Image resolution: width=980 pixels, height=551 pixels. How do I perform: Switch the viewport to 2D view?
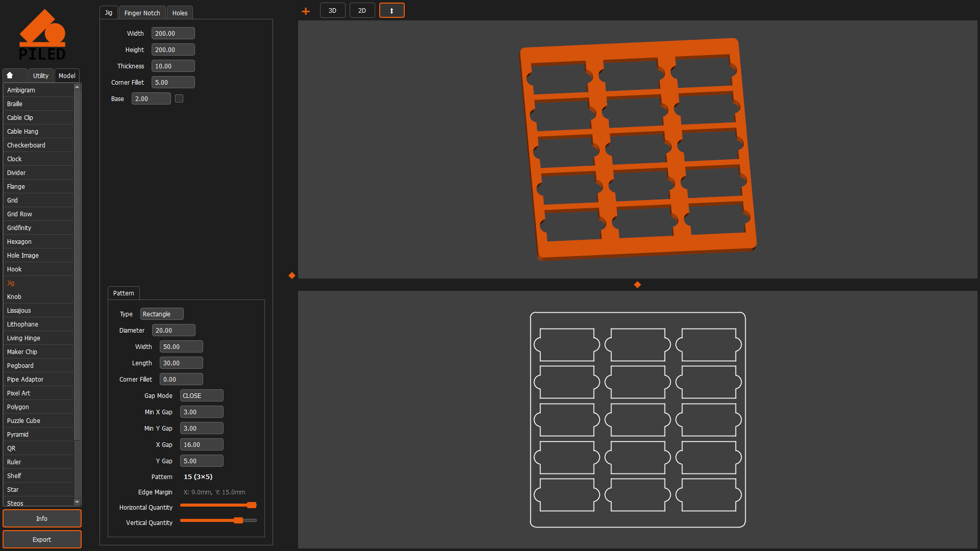(362, 10)
